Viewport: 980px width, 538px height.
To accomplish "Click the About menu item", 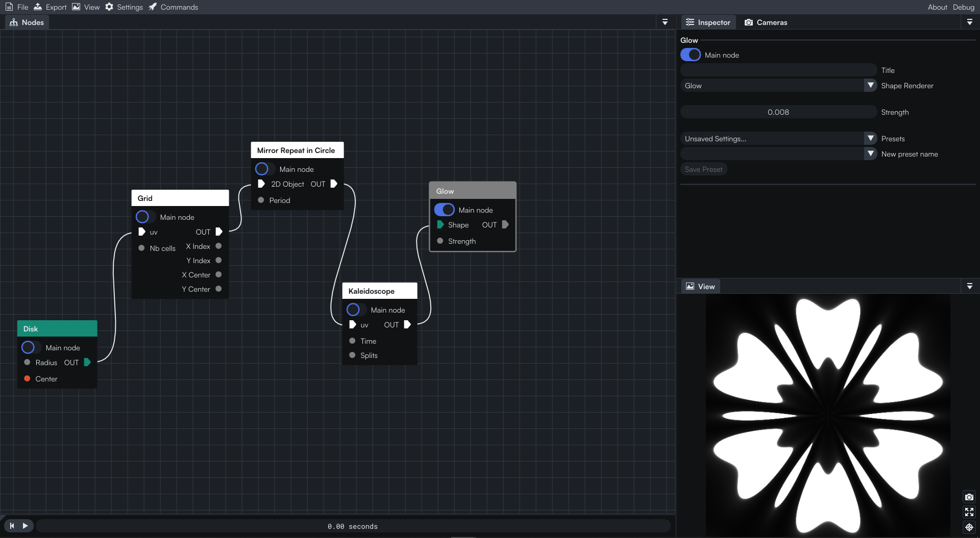I will tap(937, 7).
